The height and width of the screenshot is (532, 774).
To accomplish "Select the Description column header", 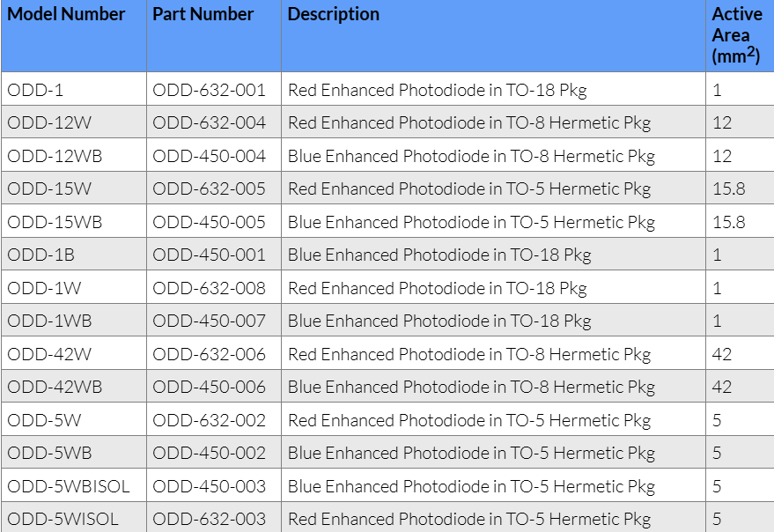I will point(333,14).
